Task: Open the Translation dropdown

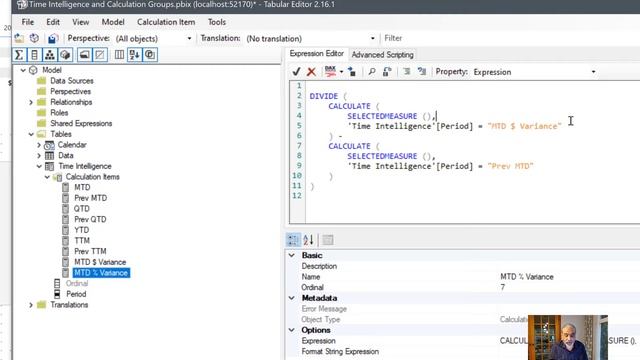Action: point(373,38)
